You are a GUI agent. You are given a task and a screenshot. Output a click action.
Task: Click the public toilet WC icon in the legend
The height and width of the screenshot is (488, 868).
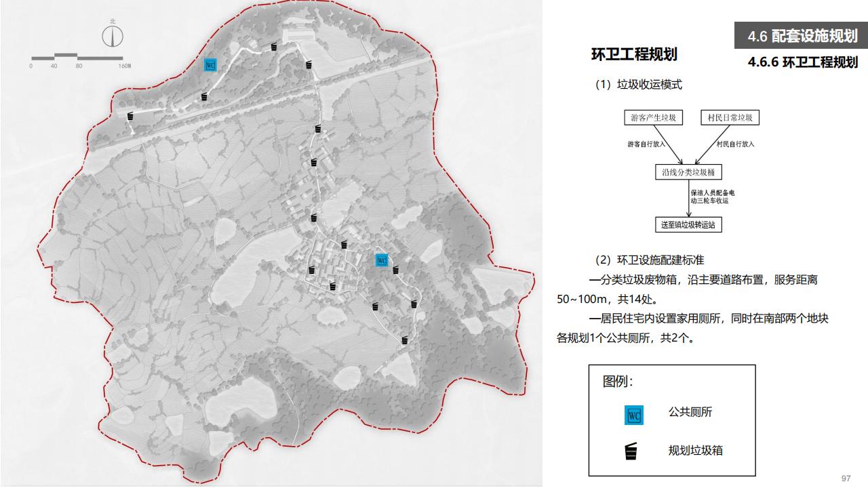point(634,415)
